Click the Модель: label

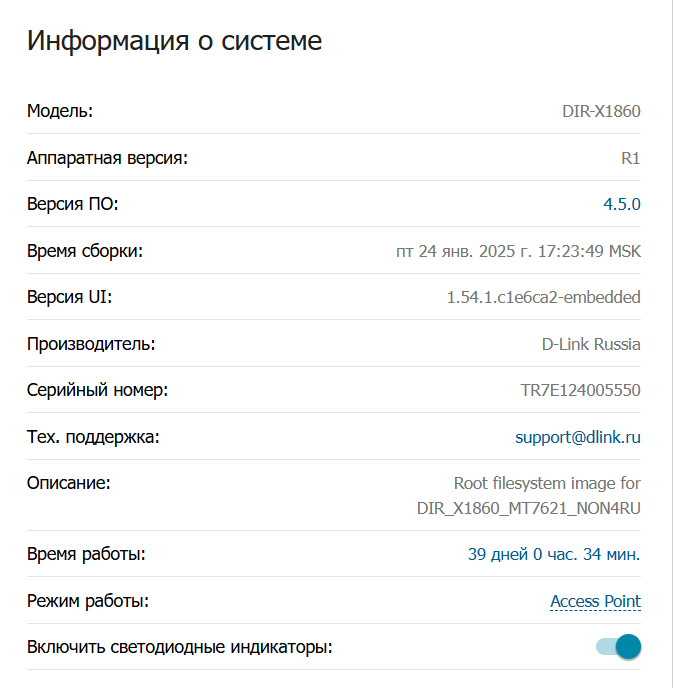coord(60,111)
